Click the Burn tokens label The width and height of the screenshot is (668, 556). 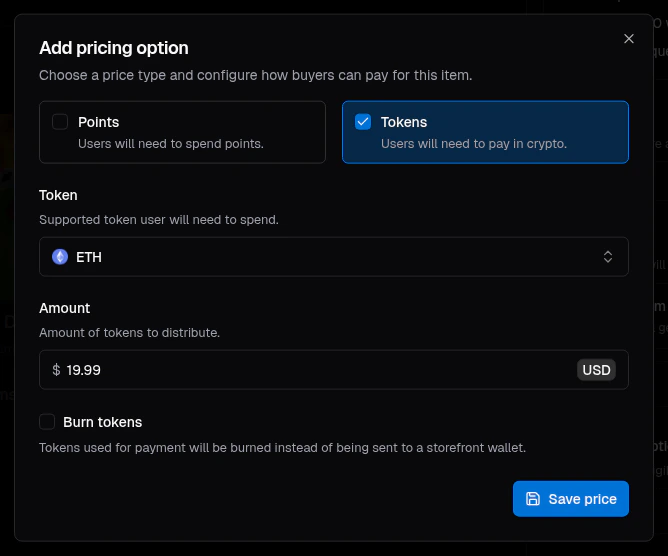(x=102, y=422)
